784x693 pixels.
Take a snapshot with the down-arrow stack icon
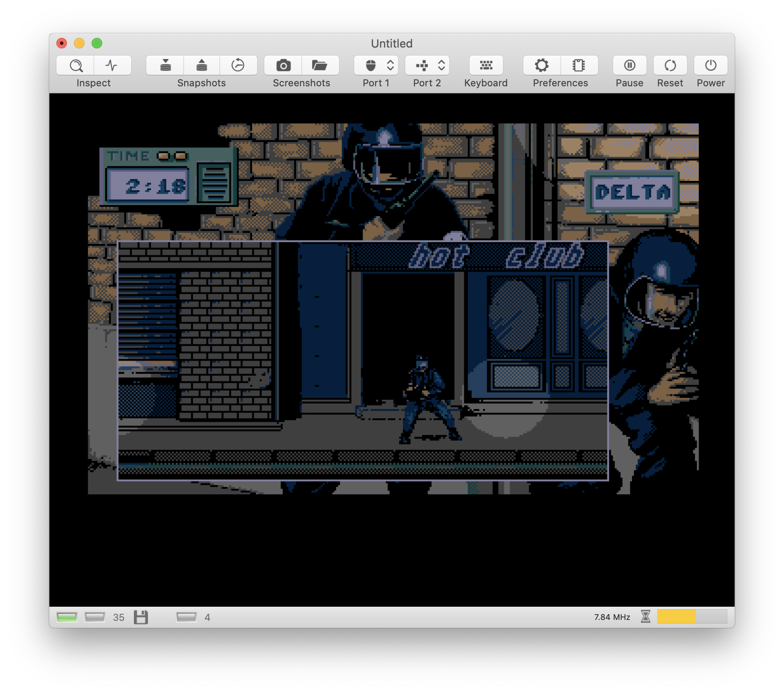pyautogui.click(x=165, y=66)
